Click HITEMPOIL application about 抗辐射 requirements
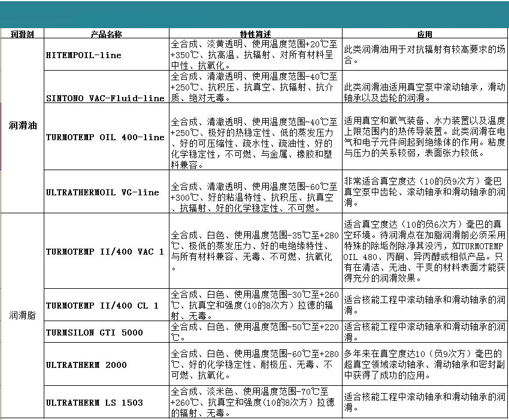 425,55
